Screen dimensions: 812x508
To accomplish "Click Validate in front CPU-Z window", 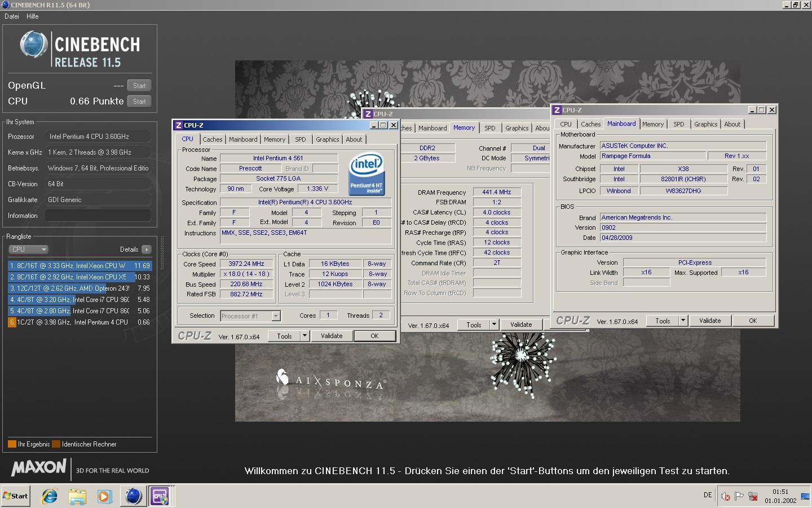I will tap(332, 336).
